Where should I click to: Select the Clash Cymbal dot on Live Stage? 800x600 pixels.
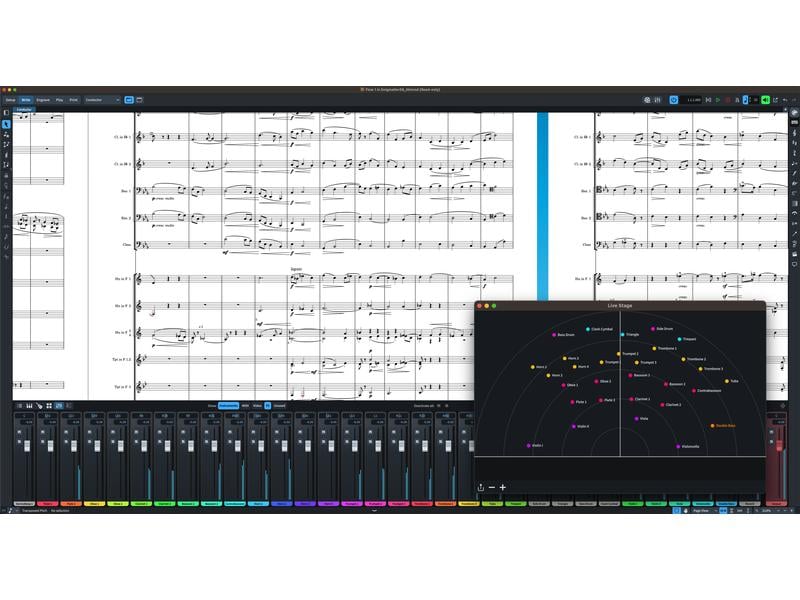click(588, 329)
